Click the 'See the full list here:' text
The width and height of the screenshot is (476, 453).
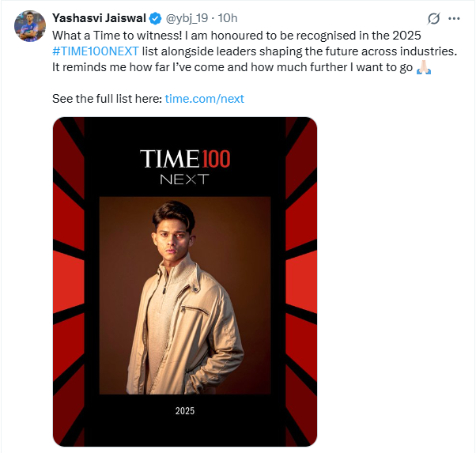coord(107,99)
